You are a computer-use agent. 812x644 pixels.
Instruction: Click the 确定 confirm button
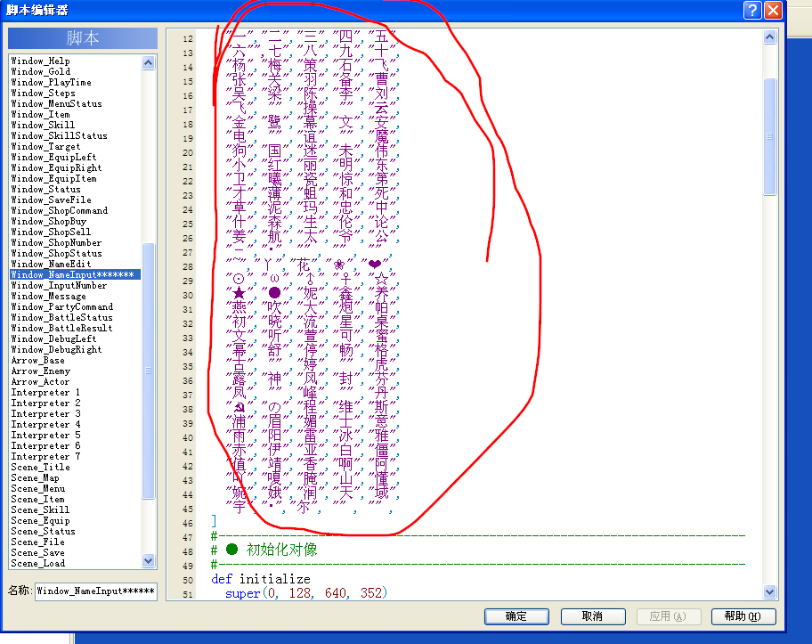pyautogui.click(x=516, y=616)
